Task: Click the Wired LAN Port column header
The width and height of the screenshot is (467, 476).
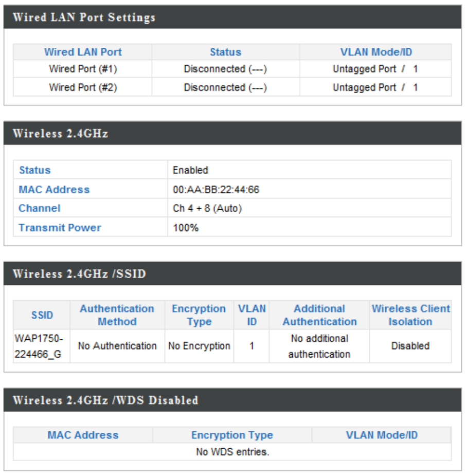Action: point(83,52)
